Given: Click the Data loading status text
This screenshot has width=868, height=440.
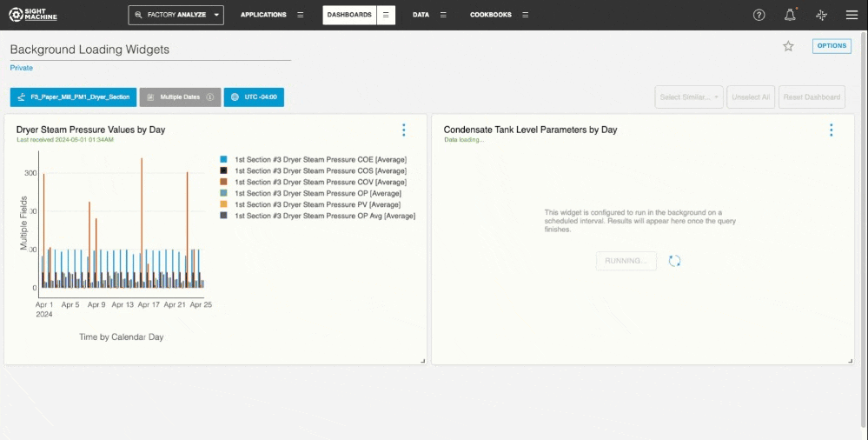Looking at the screenshot, I should click(464, 140).
